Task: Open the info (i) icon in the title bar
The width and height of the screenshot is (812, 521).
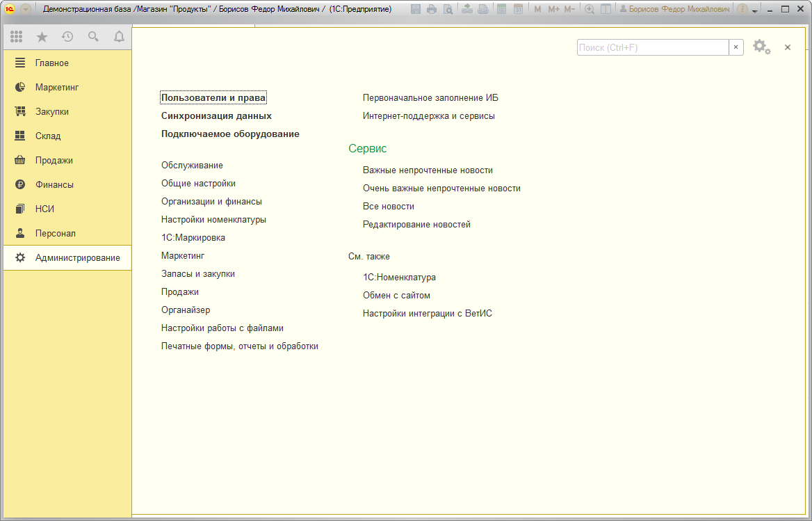Action: (742, 9)
